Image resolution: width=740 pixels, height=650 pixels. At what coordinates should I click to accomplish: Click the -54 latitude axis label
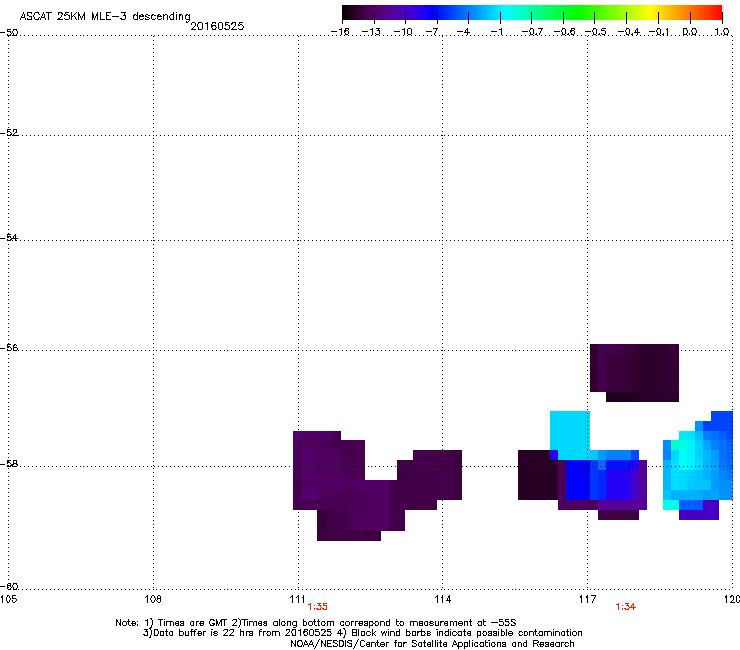click(x=9, y=237)
